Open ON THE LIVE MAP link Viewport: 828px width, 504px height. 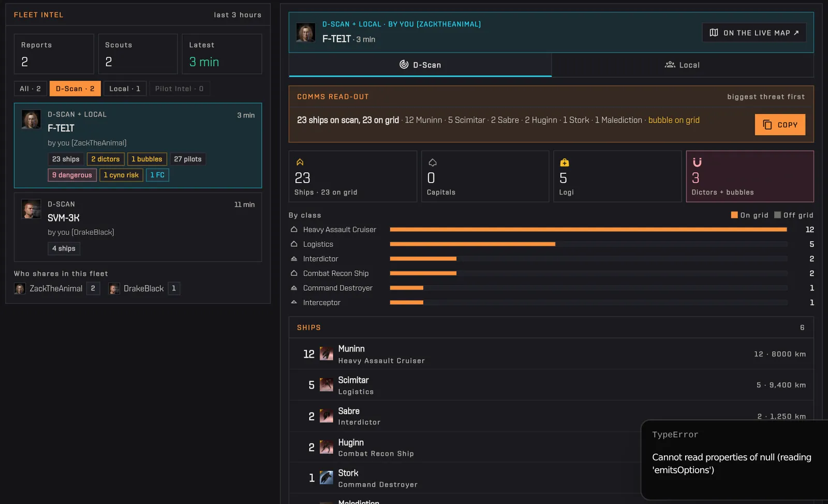click(x=754, y=33)
